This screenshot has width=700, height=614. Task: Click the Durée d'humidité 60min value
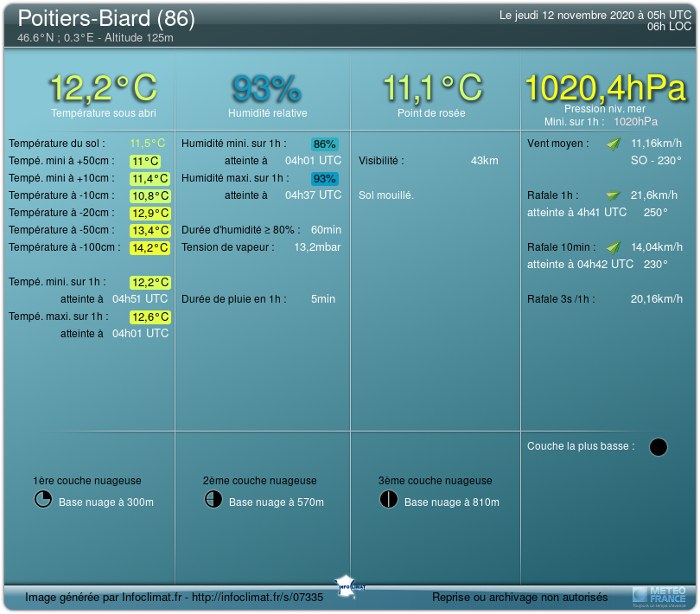coord(327,230)
